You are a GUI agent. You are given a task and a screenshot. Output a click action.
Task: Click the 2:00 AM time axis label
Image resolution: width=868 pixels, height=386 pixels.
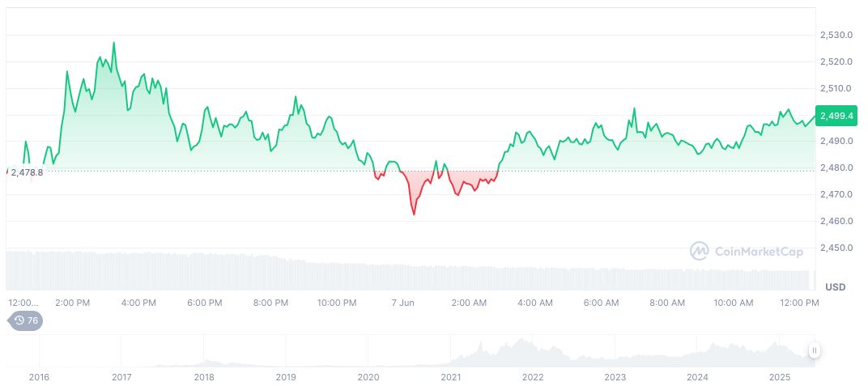click(469, 303)
